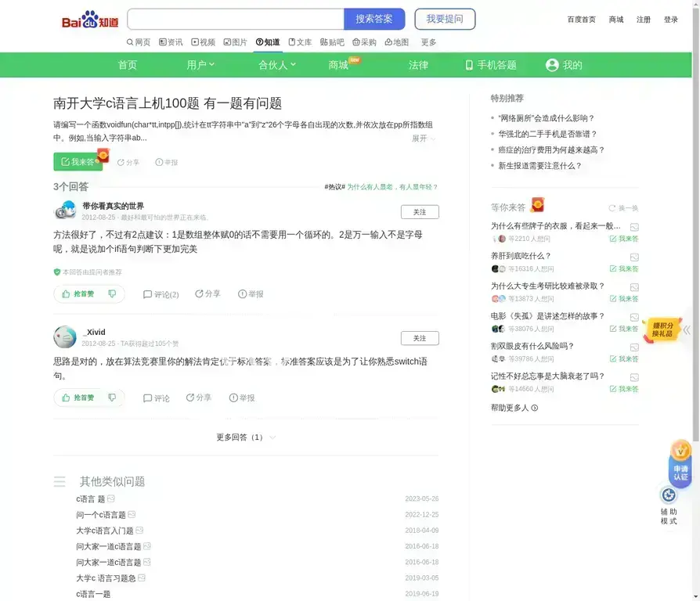Click 举报 report icon under question title

159,162
